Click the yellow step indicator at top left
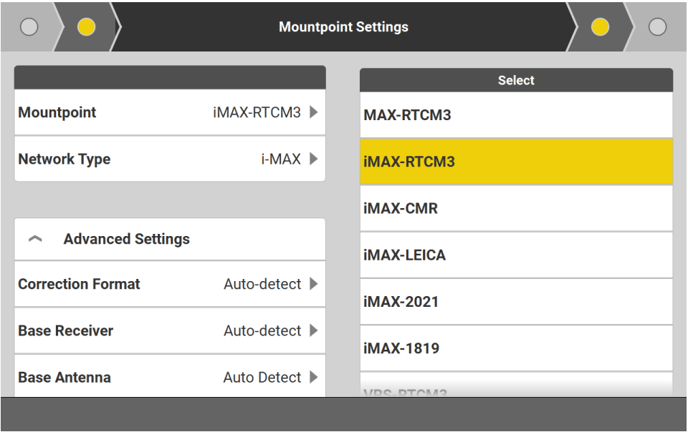The height and width of the screenshot is (432, 688). [86, 27]
